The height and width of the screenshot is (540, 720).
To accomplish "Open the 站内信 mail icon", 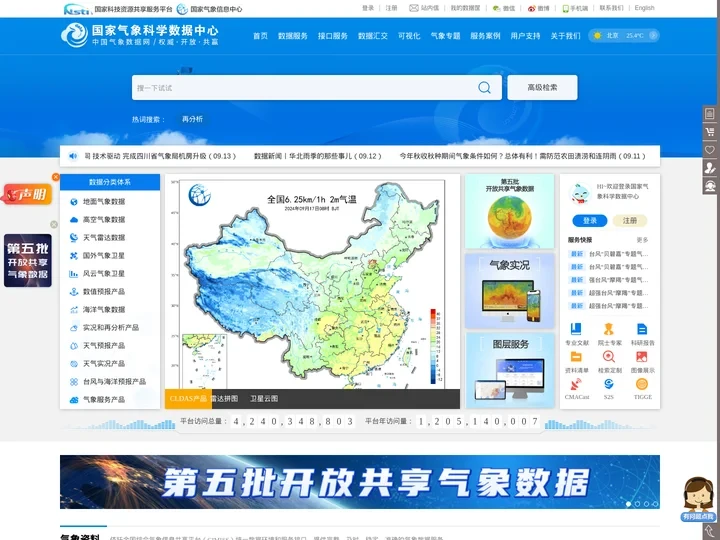I will 414,8.
